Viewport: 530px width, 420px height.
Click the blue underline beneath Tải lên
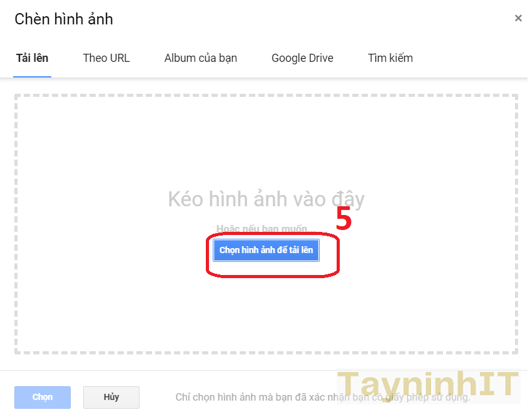pyautogui.click(x=32, y=76)
